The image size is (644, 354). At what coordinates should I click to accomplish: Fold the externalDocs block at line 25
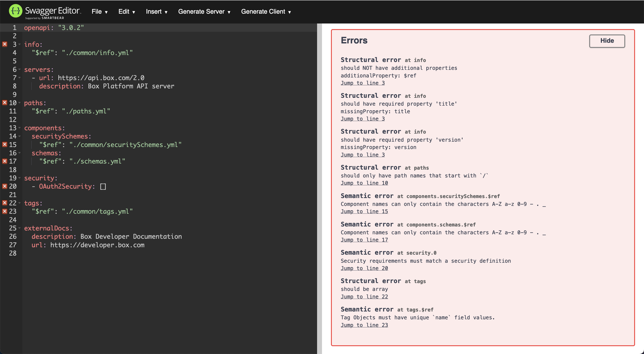pos(19,228)
